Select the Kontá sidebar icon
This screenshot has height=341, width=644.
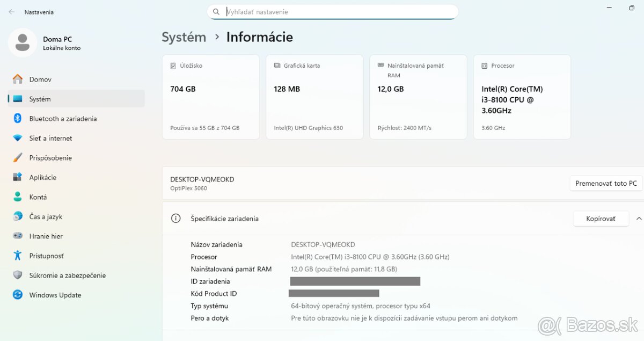39,197
